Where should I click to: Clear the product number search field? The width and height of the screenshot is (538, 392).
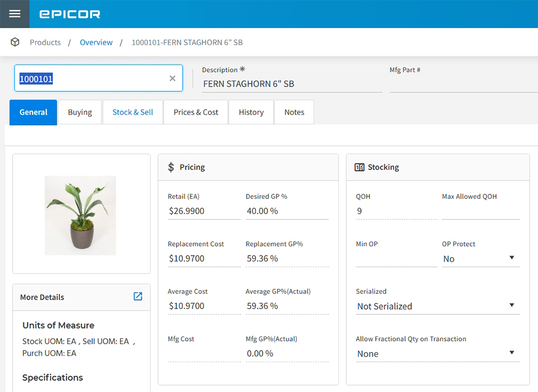[172, 78]
